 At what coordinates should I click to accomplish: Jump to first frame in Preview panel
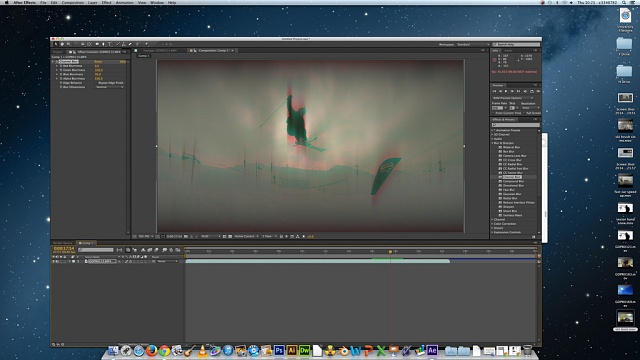point(494,91)
